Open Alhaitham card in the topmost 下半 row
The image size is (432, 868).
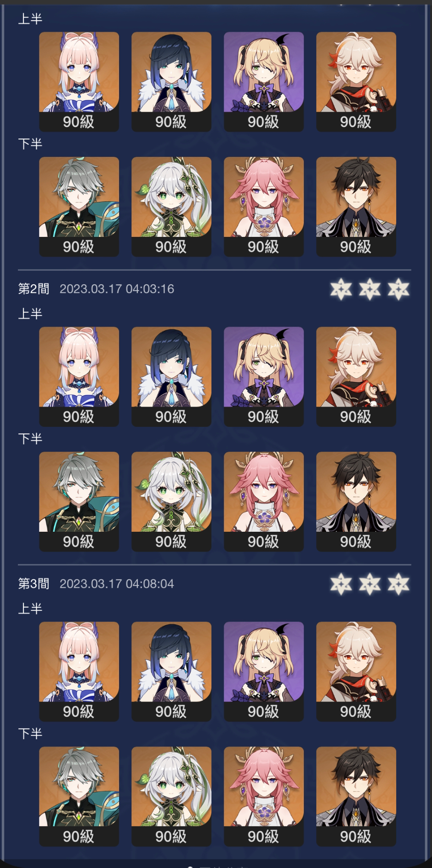[79, 207]
